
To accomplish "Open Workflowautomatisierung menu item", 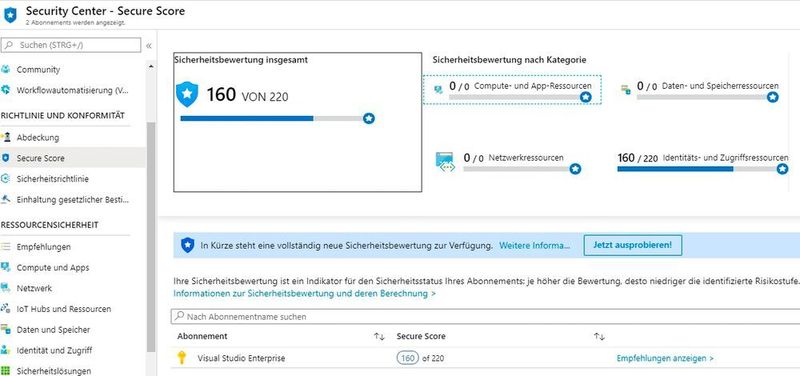I will 72,90.
